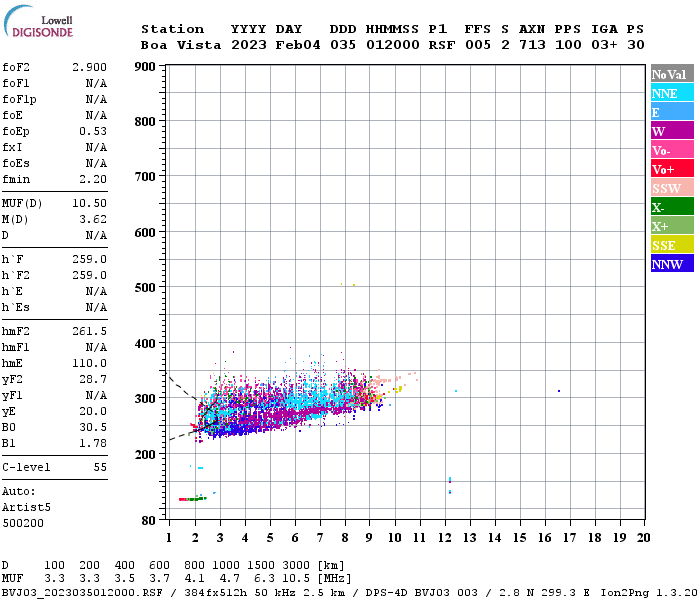700x600 pixels.
Task: Click the yellow SSE legend entry
Action: coord(672,245)
